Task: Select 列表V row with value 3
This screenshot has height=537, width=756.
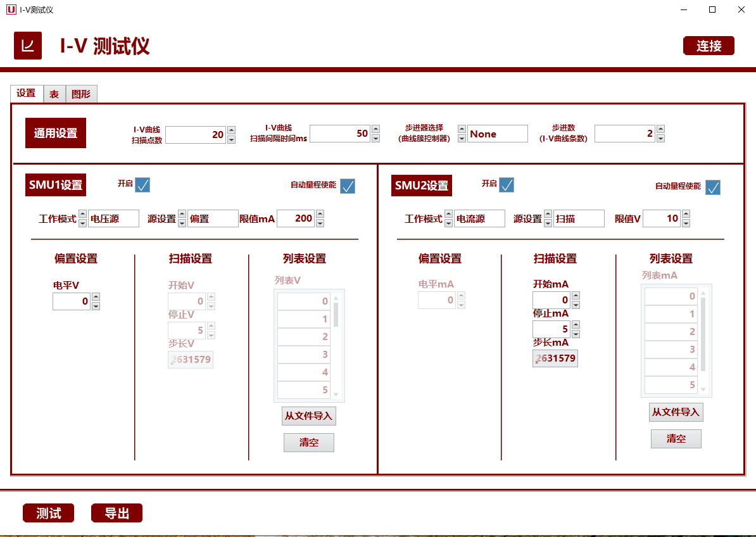Action: point(304,354)
